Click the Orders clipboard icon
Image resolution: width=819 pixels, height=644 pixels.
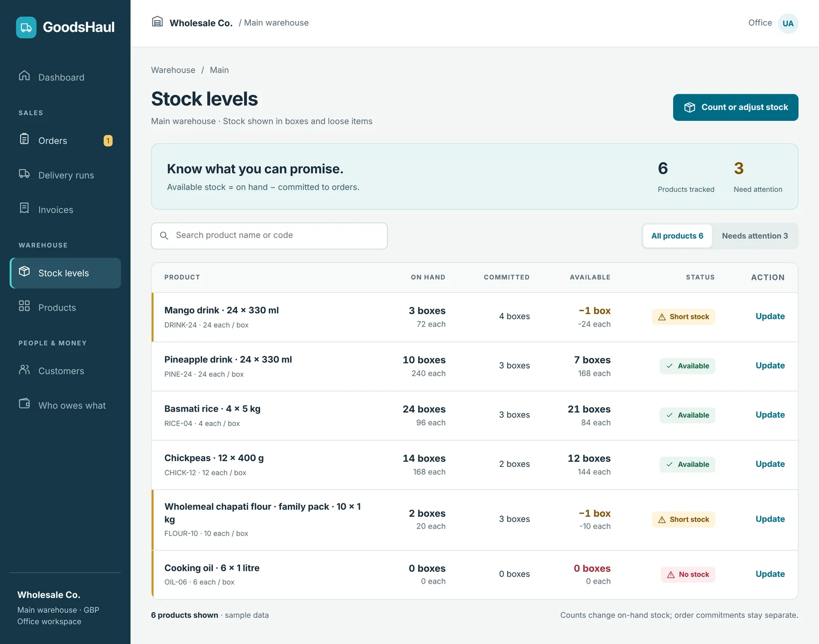point(24,139)
